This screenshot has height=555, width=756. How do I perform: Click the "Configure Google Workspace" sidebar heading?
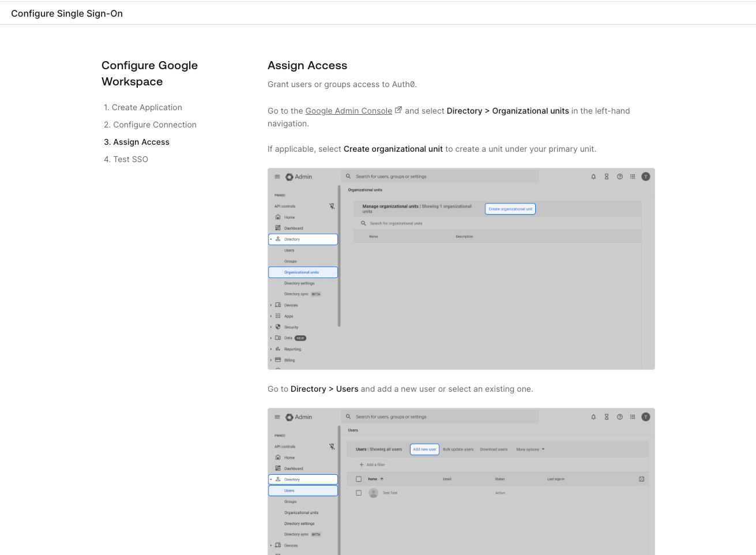[149, 73]
